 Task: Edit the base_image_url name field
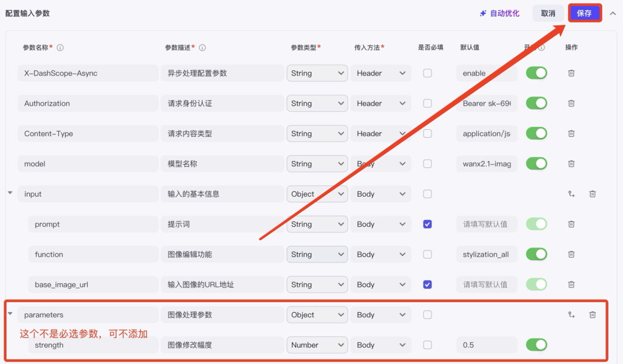click(x=93, y=284)
